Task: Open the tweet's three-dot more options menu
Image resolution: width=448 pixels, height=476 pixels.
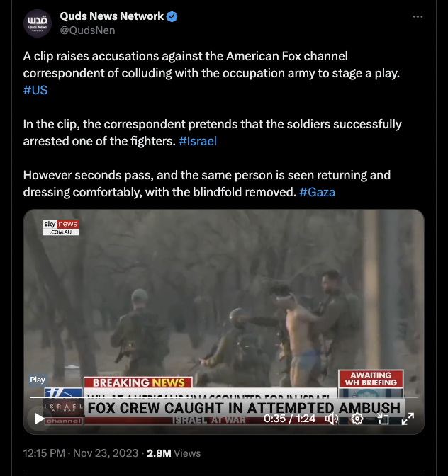Action: (418, 17)
